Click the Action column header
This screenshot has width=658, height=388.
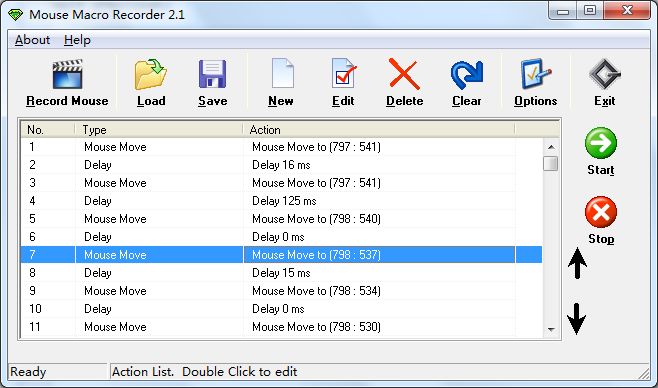pyautogui.click(x=379, y=130)
